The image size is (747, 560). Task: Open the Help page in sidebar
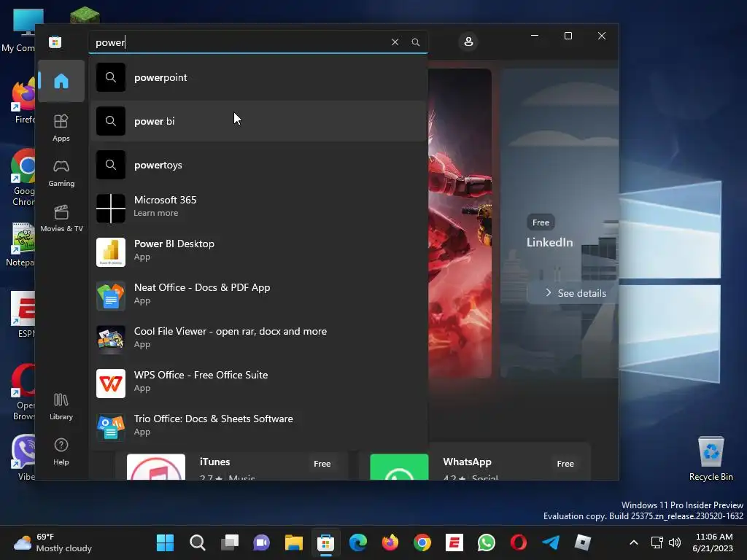61,451
